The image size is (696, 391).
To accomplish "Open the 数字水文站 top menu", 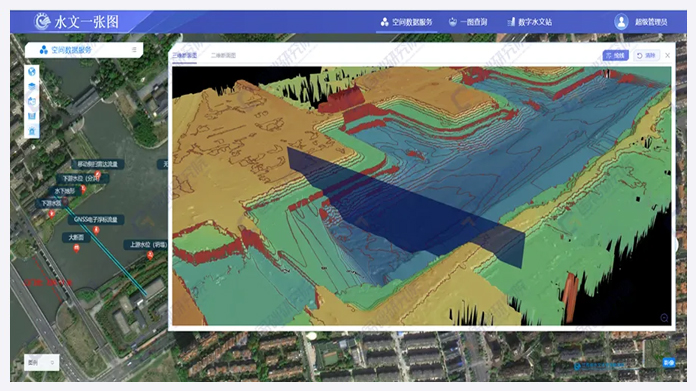I will click(x=530, y=22).
